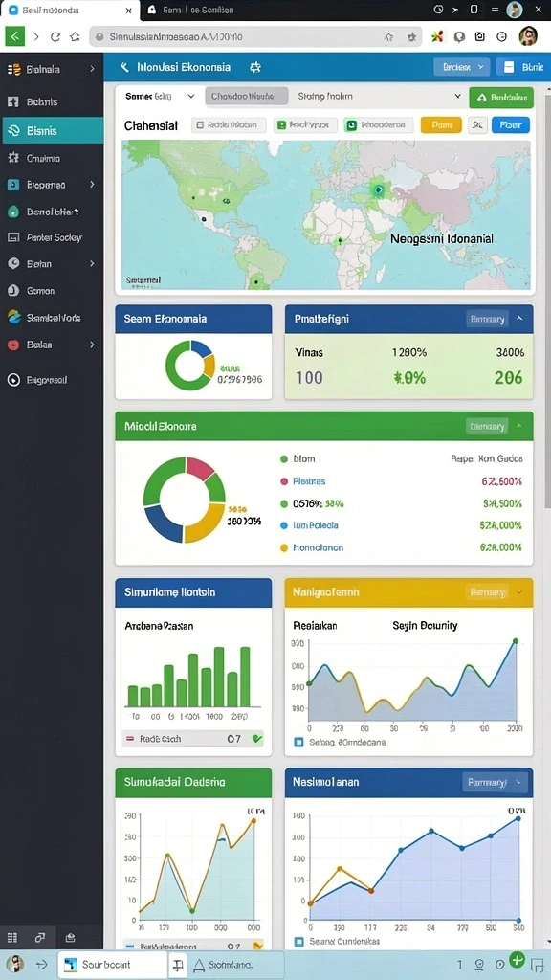Viewport: 551px width, 980px height.
Task: Open the Brckes dropdown in header
Action: point(462,67)
